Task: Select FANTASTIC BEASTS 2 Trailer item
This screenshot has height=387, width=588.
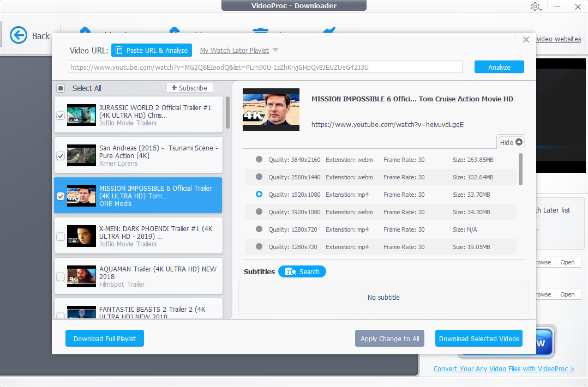Action: pos(139,309)
